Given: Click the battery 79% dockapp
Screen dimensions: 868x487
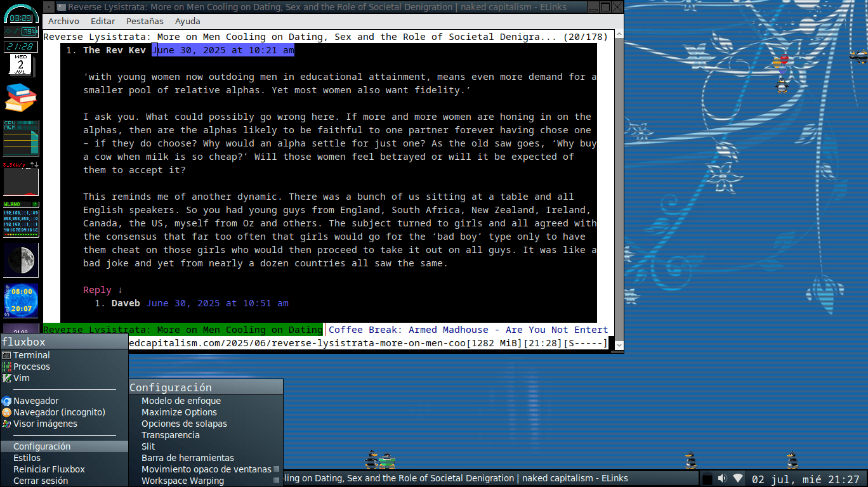Looking at the screenshot, I should [x=21, y=31].
